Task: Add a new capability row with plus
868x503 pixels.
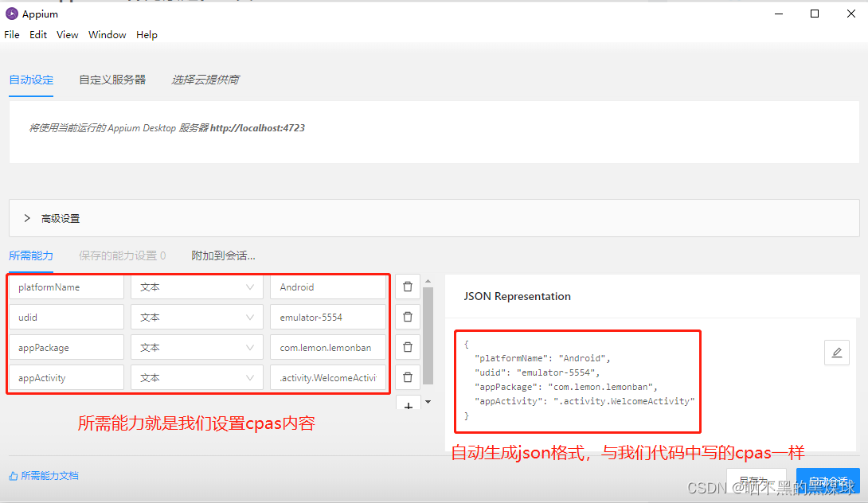Action: pos(408,404)
